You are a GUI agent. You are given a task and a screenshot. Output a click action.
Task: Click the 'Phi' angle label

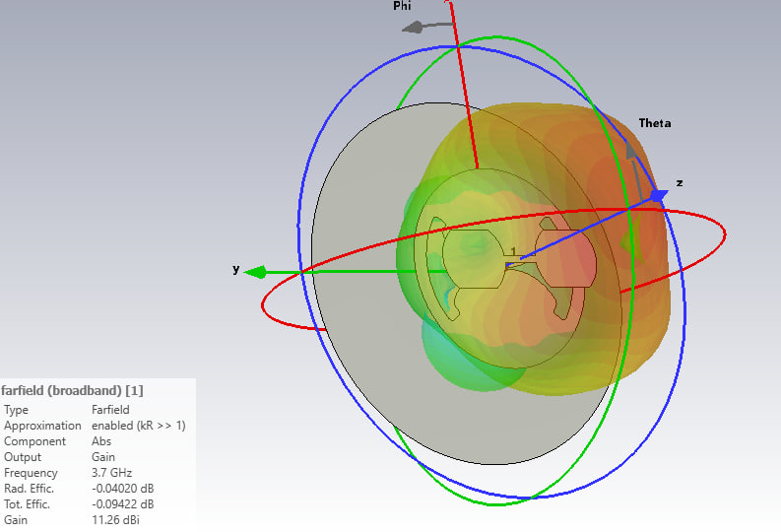(402, 6)
